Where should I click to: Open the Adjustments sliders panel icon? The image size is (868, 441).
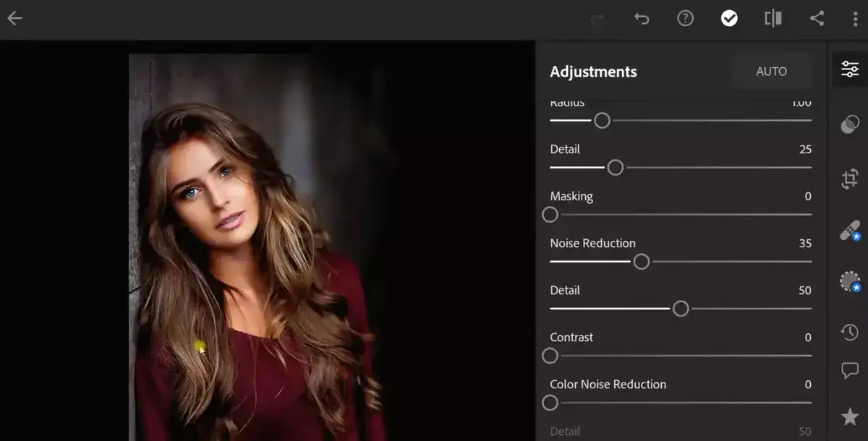tap(850, 69)
